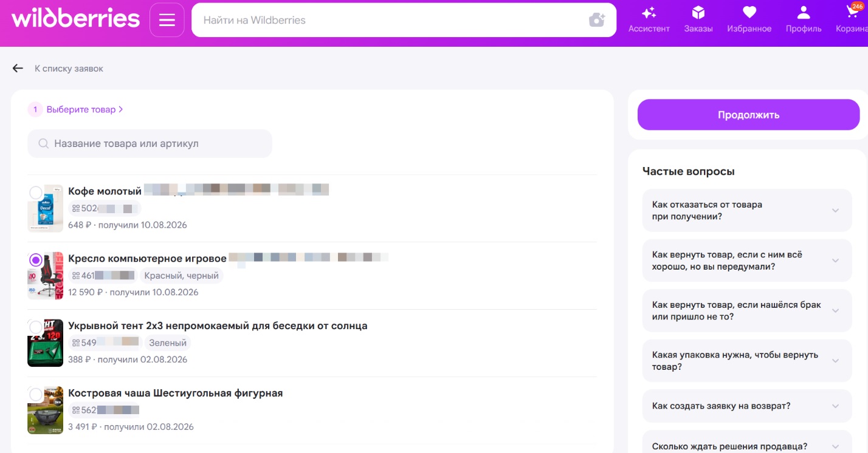868x453 pixels.
Task: Click the 'Зеленый' color tag
Action: (x=167, y=343)
